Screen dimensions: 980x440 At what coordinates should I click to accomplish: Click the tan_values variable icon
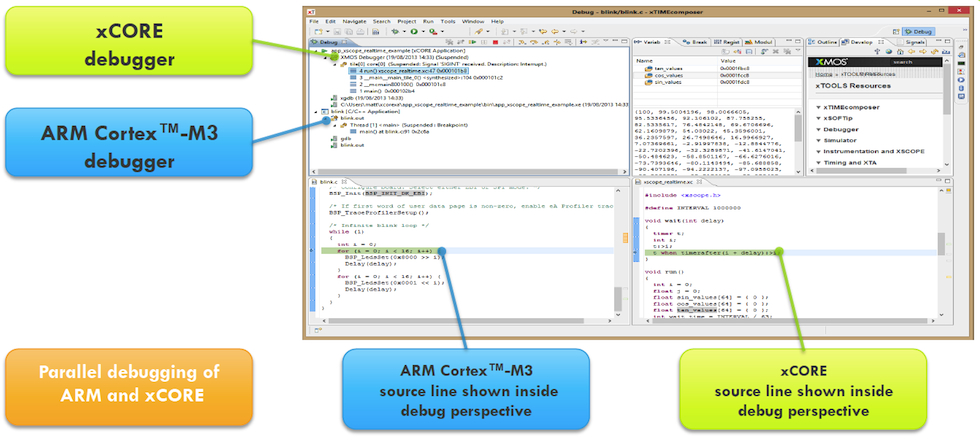649,68
